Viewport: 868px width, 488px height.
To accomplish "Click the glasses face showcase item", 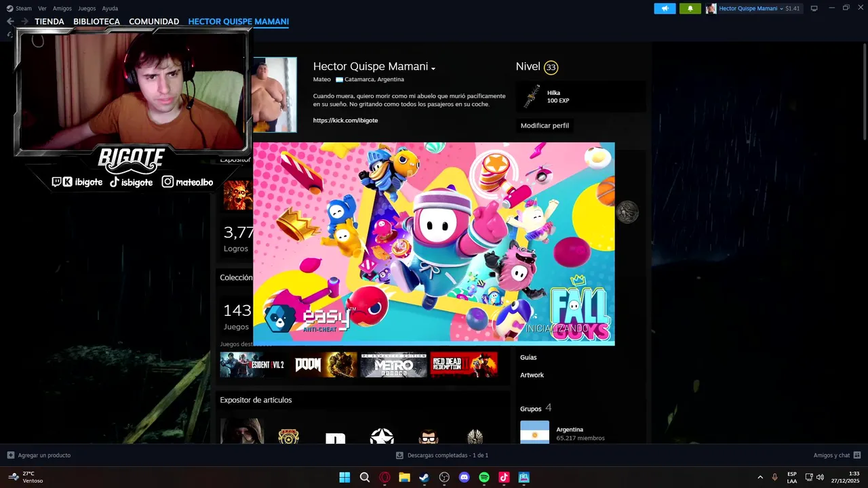I will (x=429, y=436).
